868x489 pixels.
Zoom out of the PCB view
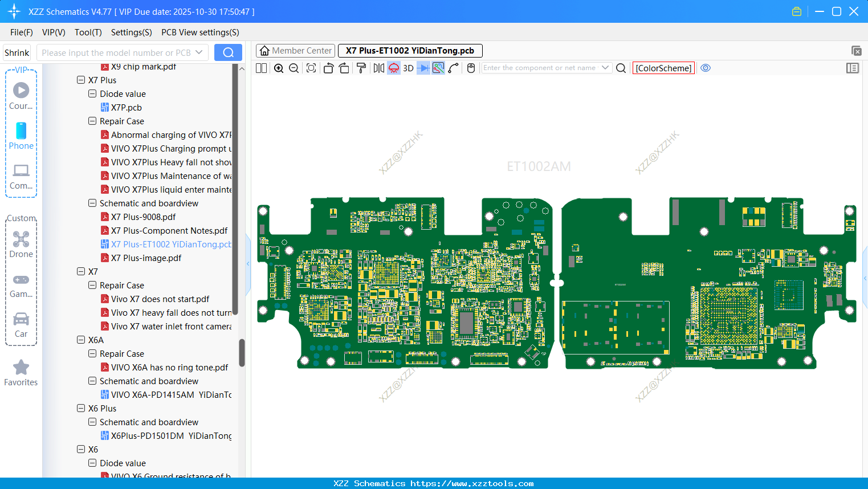coord(294,68)
